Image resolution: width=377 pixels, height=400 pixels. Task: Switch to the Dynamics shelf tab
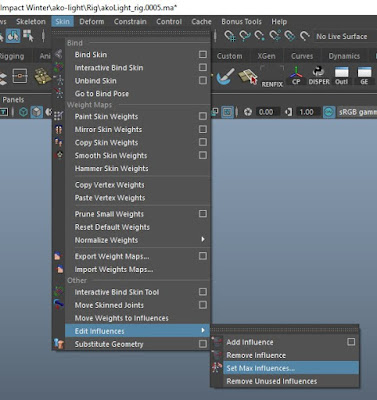point(344,56)
